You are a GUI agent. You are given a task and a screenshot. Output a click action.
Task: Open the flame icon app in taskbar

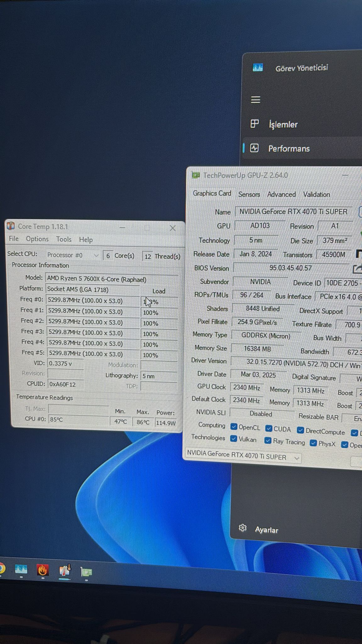[x=42, y=570]
